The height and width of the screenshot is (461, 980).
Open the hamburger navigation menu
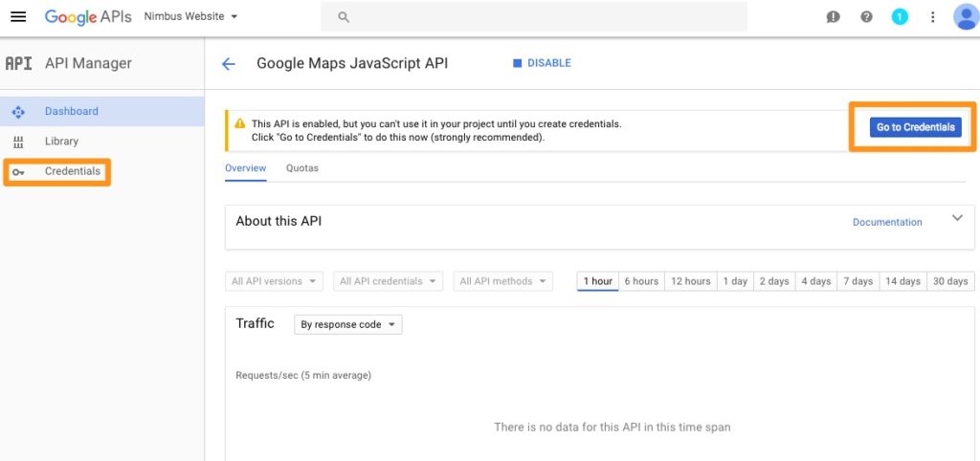(x=18, y=17)
